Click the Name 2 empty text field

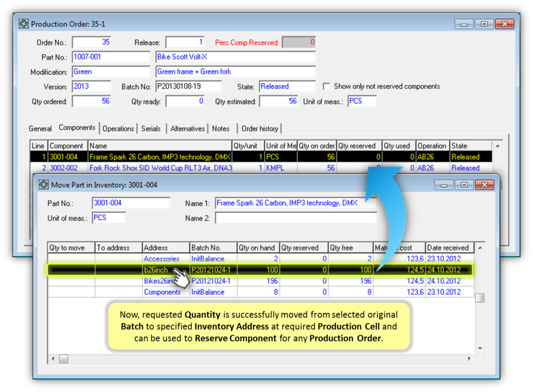click(295, 218)
